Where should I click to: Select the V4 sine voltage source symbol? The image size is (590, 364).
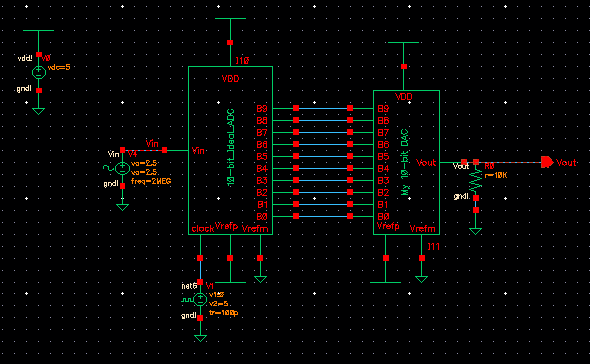[122, 168]
